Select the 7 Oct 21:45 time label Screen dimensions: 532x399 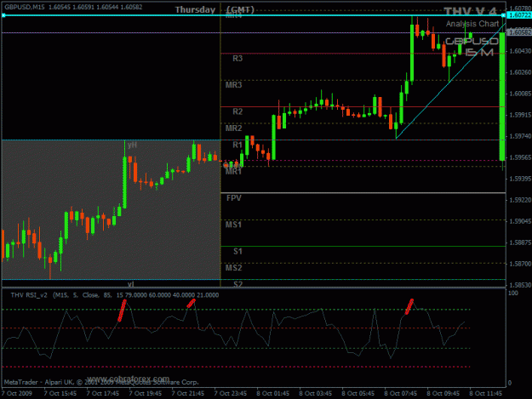(187, 394)
